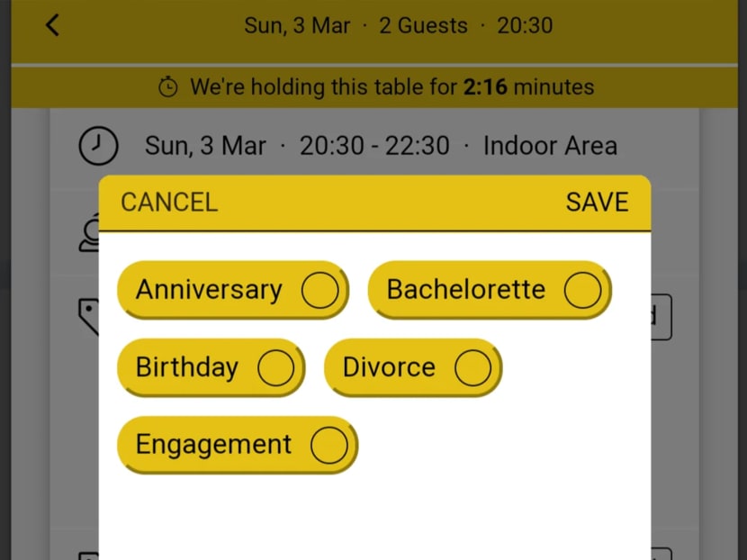The height and width of the screenshot is (560, 747).
Task: Select the Anniversary radio button
Action: pyautogui.click(x=321, y=289)
